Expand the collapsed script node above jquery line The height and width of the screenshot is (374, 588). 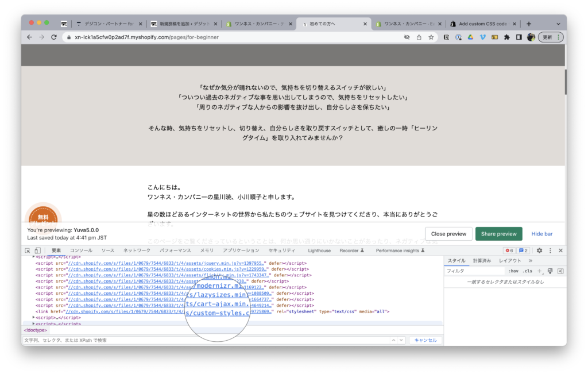[34, 257]
